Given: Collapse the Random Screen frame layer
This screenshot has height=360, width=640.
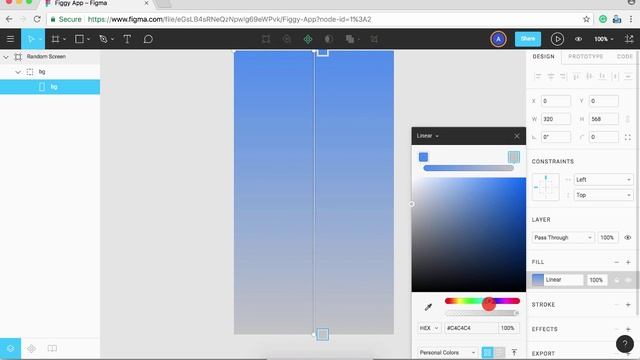Looking at the screenshot, I should point(6,57).
